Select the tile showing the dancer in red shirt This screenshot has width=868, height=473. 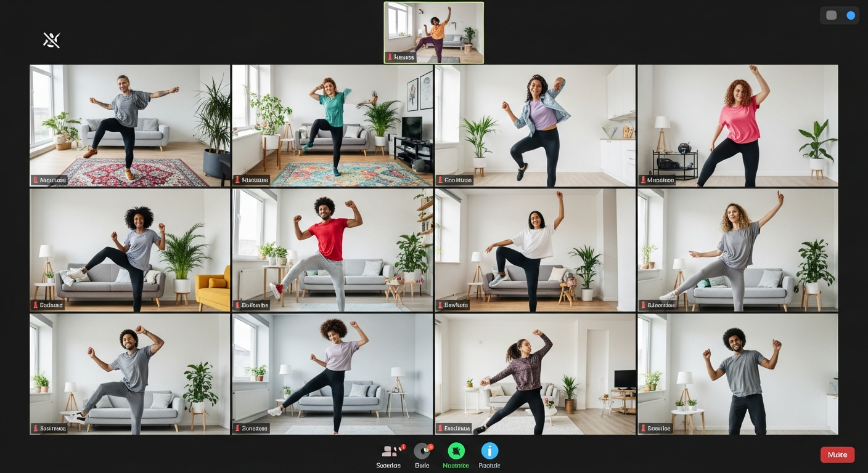(x=332, y=250)
